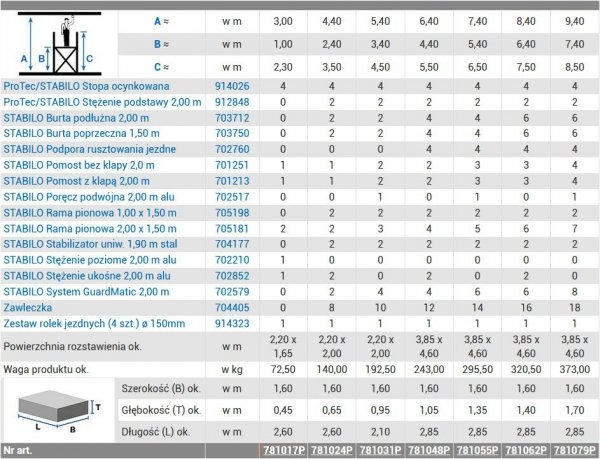Select part number 705198
This screenshot has width=600, height=459.
click(x=232, y=213)
